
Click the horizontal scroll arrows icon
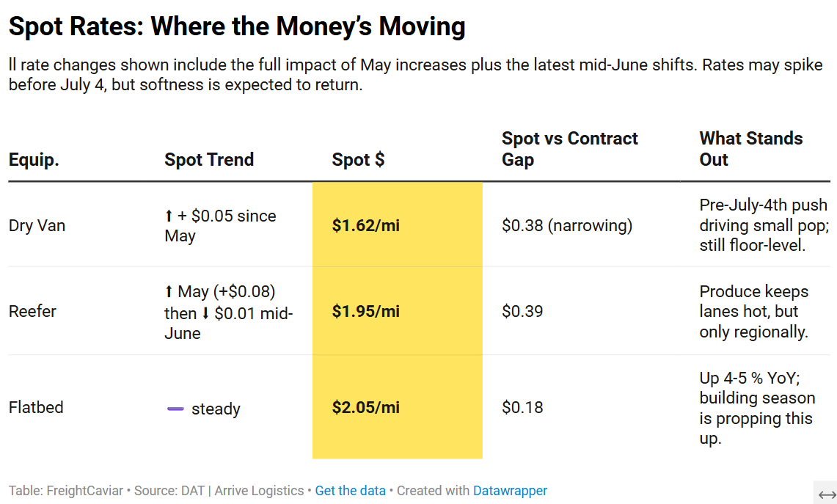point(827,494)
